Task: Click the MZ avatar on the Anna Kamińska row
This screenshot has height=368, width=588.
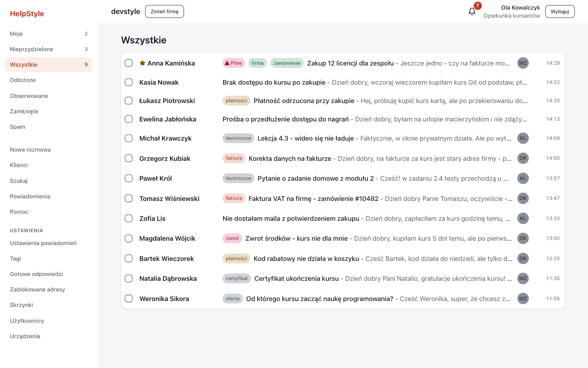Action: [523, 63]
